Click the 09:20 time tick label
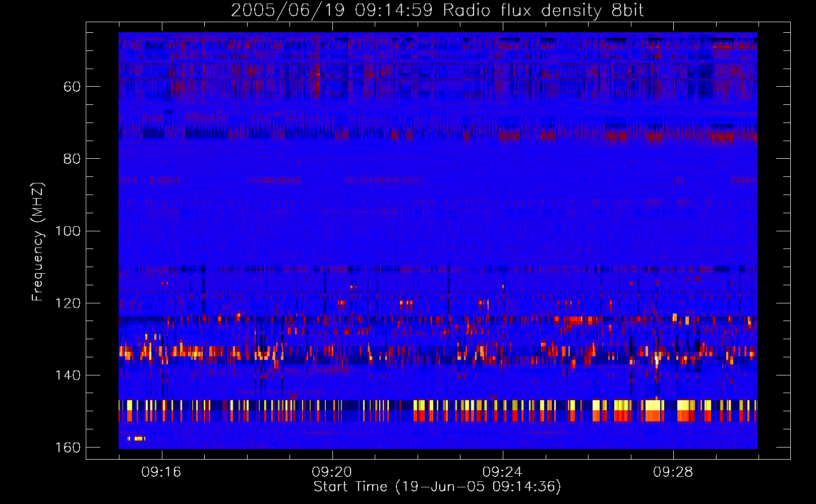 pyautogui.click(x=332, y=472)
